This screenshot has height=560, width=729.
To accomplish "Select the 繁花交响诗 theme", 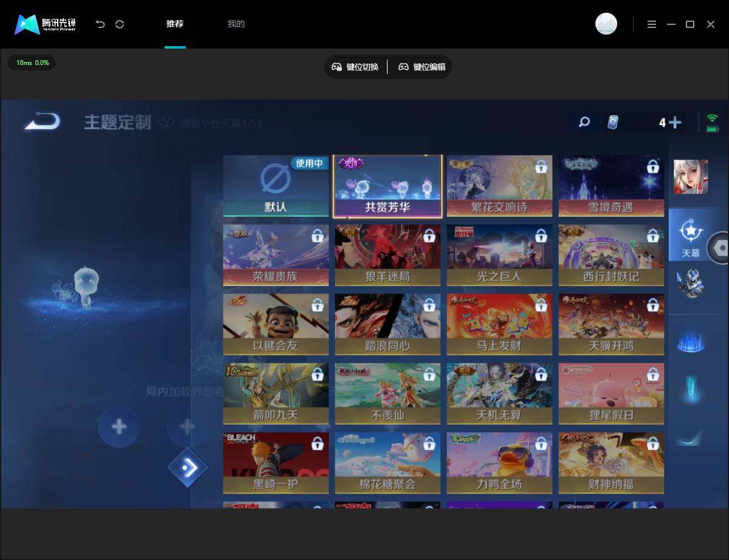I will click(499, 186).
